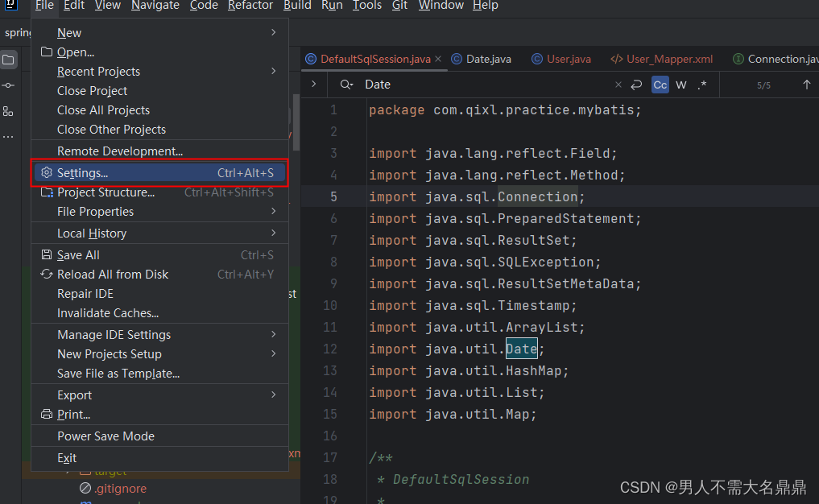The image size is (819, 504).
Task: Click the Open folder icon
Action: tap(47, 52)
